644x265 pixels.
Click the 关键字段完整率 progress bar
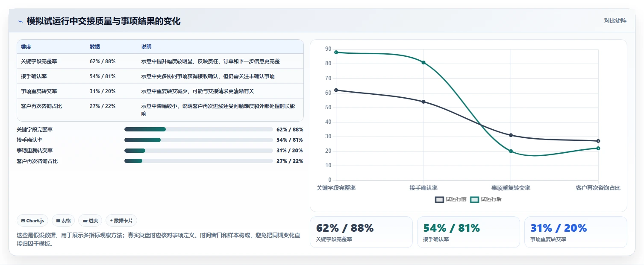click(198, 129)
